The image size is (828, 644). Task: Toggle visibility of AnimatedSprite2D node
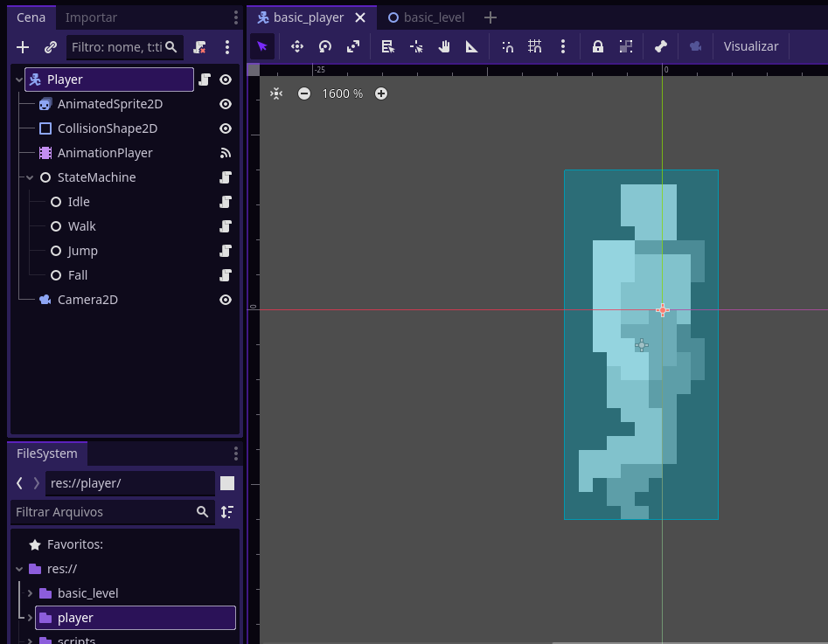click(226, 104)
